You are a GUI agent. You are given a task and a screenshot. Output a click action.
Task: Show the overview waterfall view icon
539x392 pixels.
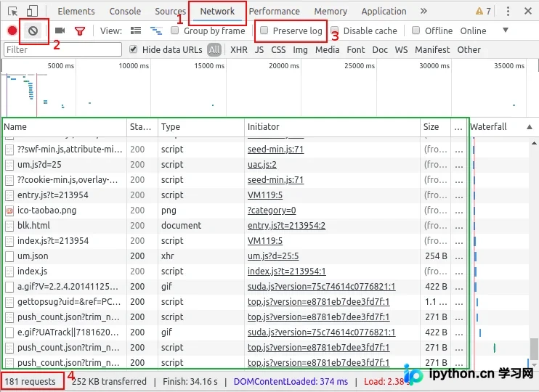coord(156,31)
